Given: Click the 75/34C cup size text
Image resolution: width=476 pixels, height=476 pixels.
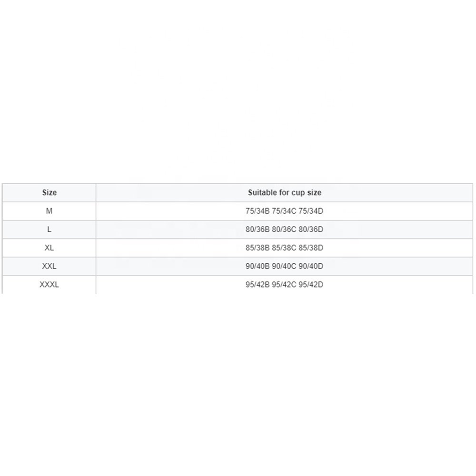Looking at the screenshot, I should (x=284, y=211).
